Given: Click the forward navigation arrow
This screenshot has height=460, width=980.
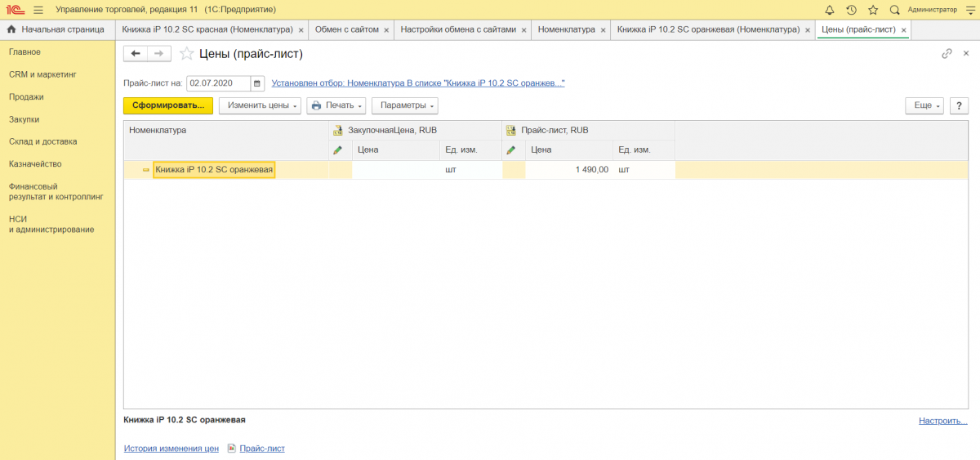Looking at the screenshot, I should pyautogui.click(x=159, y=54).
